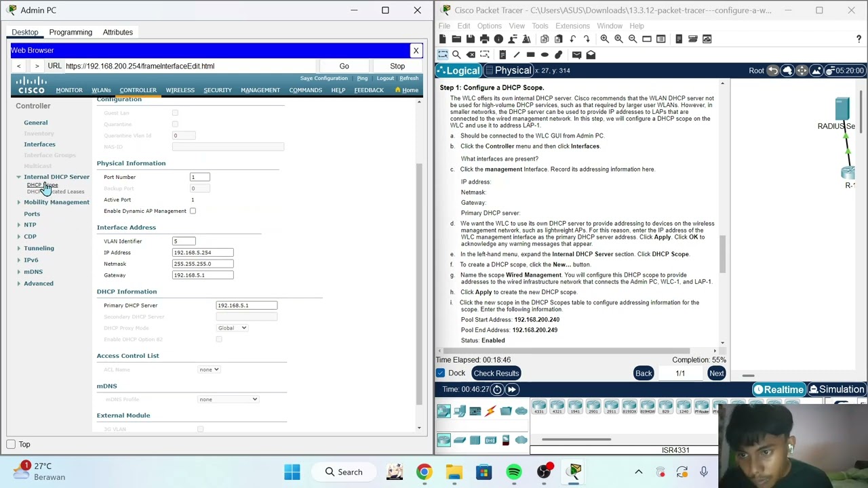
Task: Pick the Draw Ellipse tool
Action: point(545,55)
